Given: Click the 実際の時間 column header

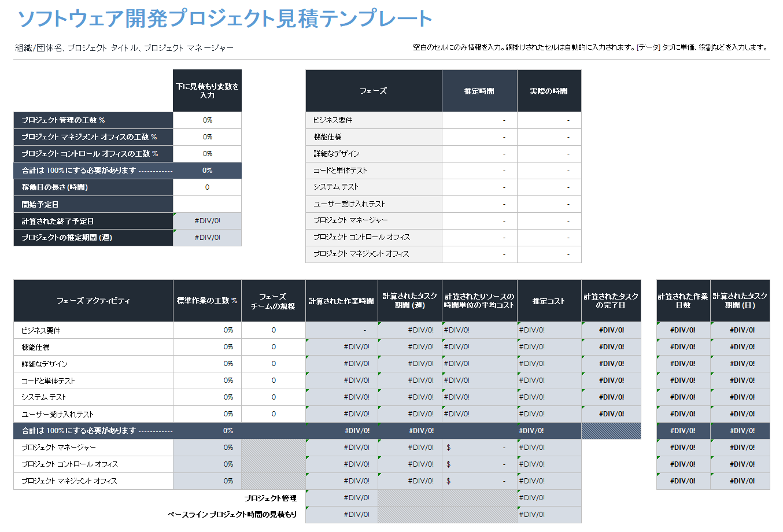Looking at the screenshot, I should point(549,91).
